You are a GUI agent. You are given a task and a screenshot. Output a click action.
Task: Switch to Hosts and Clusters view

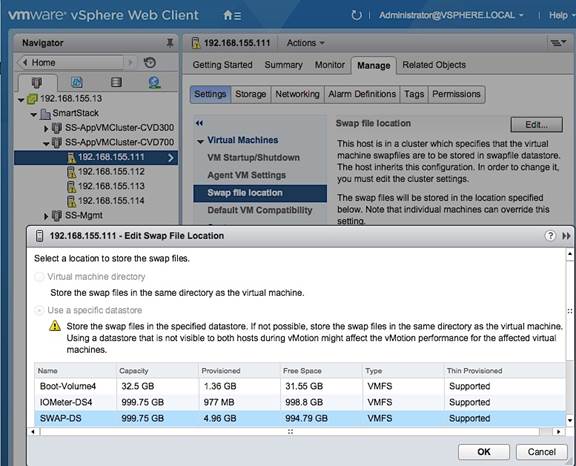click(x=37, y=82)
